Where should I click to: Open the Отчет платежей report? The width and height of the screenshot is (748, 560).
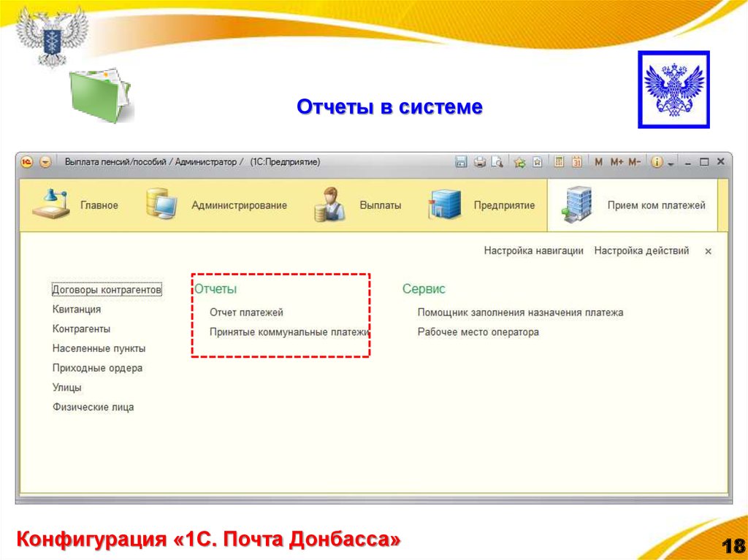[246, 312]
